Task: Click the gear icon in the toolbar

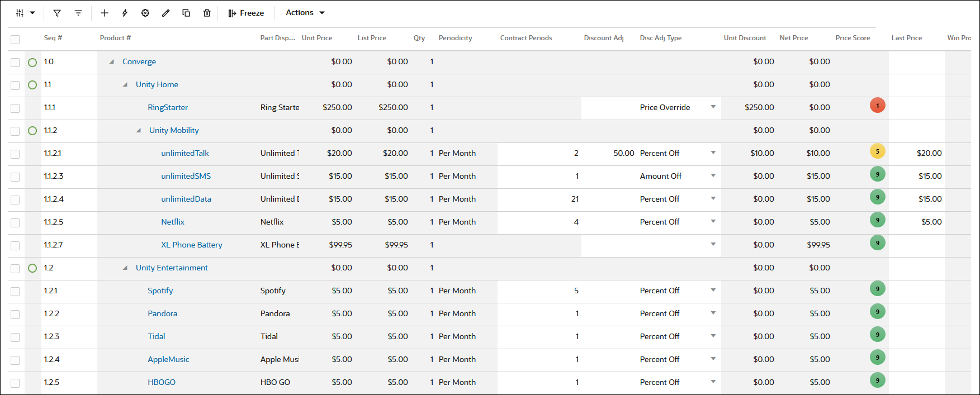Action: click(x=145, y=13)
